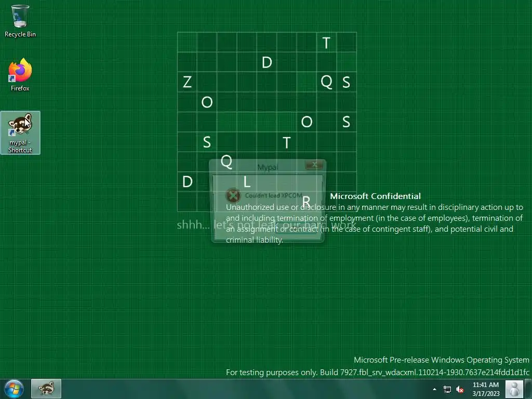Click the user picture tile in taskbar
The image size is (532, 399).
pos(514,389)
